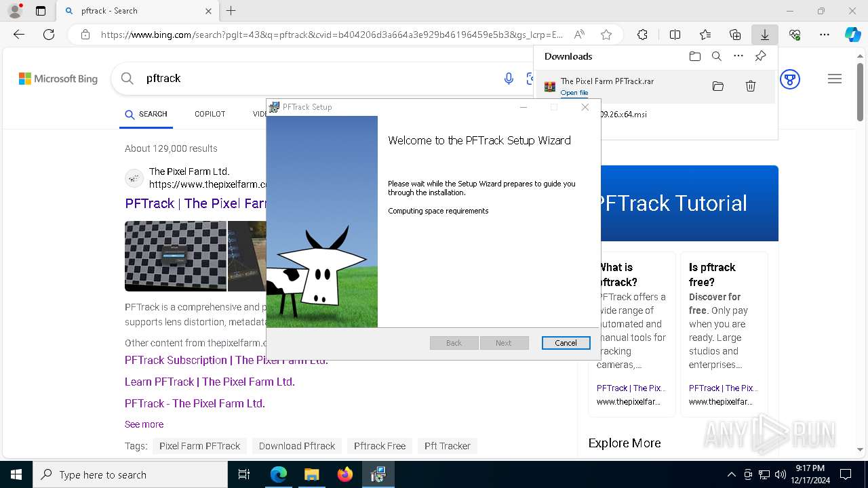Go back one page in Edge
868x488 pixels.
[19, 35]
